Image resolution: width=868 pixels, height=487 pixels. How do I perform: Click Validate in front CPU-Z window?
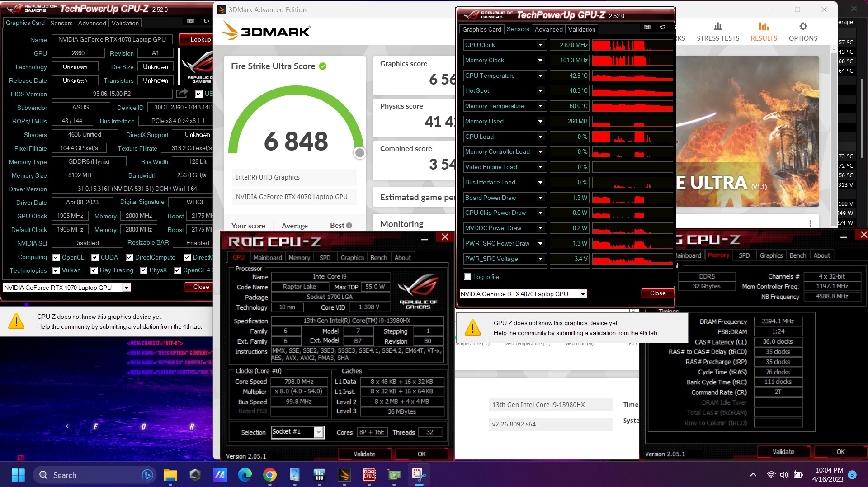point(364,454)
